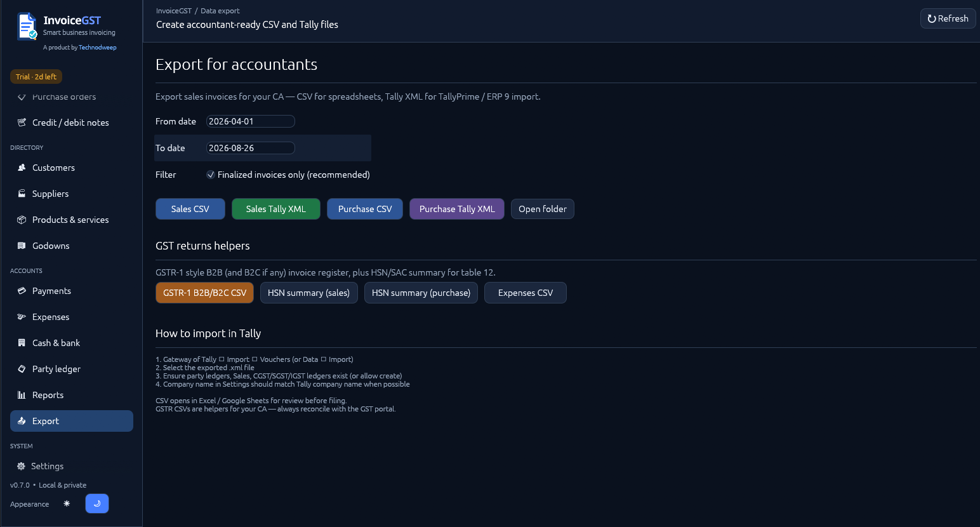Download GSTR-1 B2B/B2C CSV
Image resolution: width=980 pixels, height=527 pixels.
pos(204,293)
